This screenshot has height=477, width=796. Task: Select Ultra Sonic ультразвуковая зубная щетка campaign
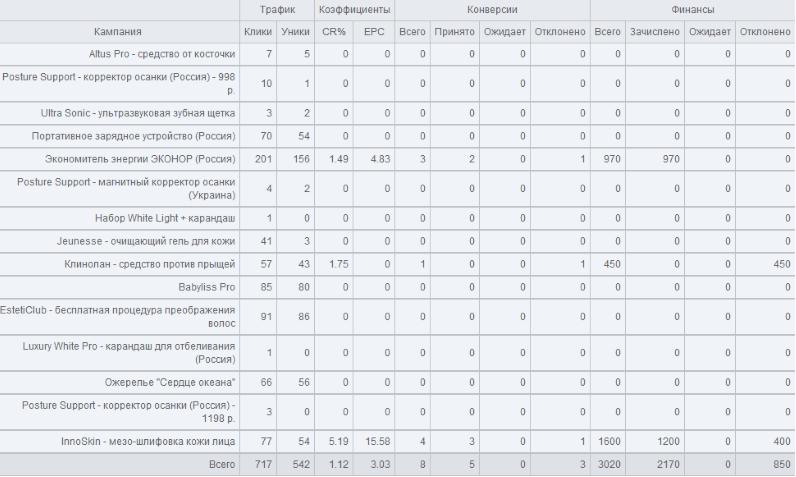click(x=138, y=113)
